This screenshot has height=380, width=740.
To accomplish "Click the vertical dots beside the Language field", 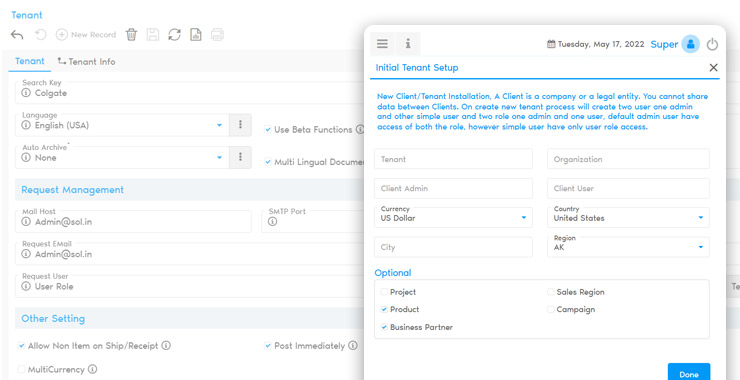I will point(240,125).
